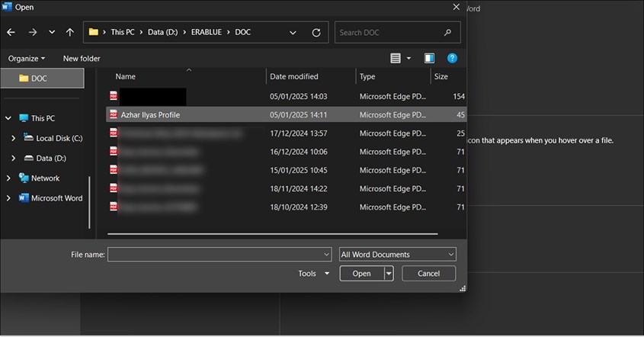Image resolution: width=644 pixels, height=337 pixels.
Task: Click PDF icon of file dated 15/01/2025 10:45
Action: 114,170
